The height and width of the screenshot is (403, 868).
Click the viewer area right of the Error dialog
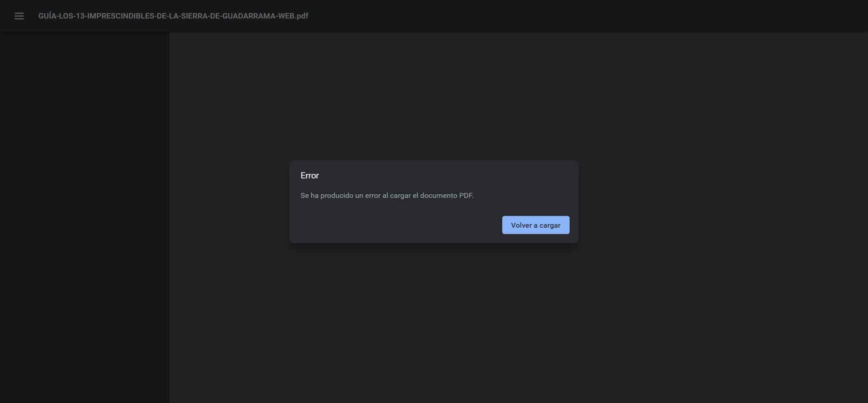click(x=723, y=201)
